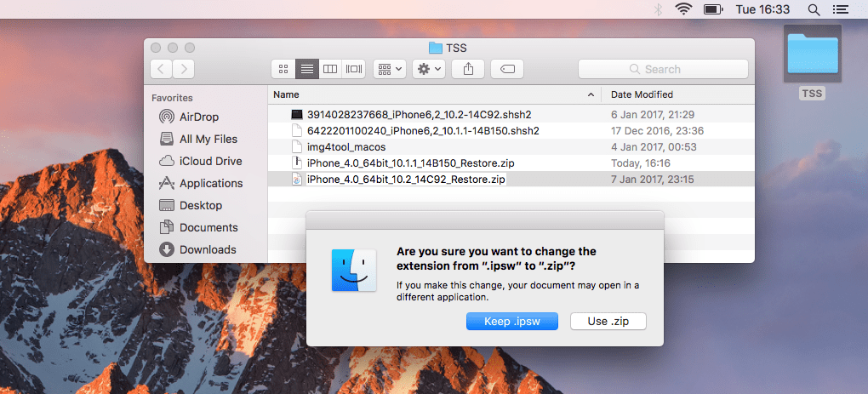The width and height of the screenshot is (868, 394).
Task: Open AirDrop in the sidebar
Action: (189, 117)
